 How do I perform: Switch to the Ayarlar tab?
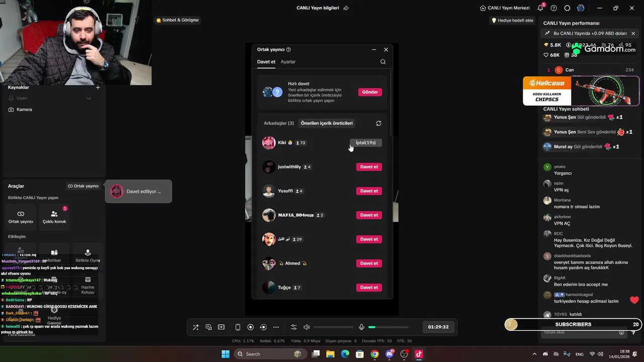tap(288, 62)
